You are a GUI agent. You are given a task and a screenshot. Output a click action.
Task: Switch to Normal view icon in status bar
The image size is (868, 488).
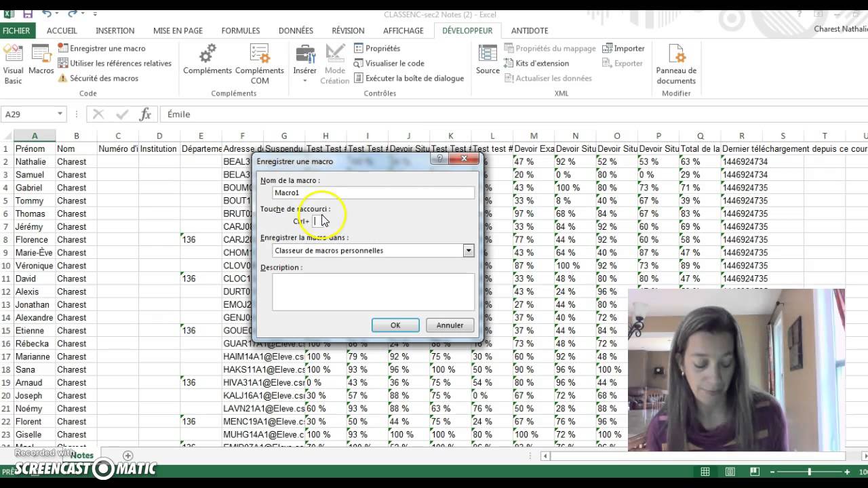(x=705, y=472)
